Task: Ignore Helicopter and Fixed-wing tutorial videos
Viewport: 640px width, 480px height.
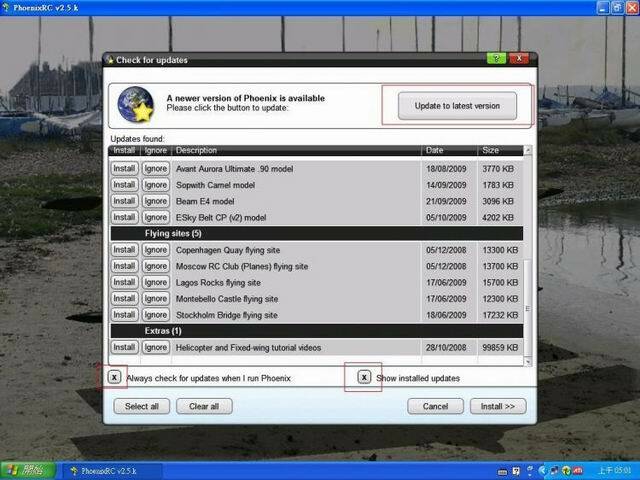Action: coord(156,347)
